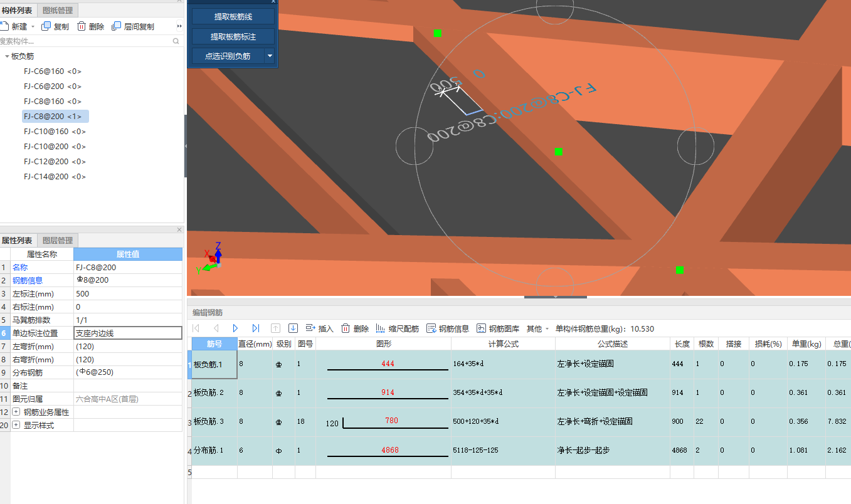Click the 筋号 column header

[x=214, y=344]
